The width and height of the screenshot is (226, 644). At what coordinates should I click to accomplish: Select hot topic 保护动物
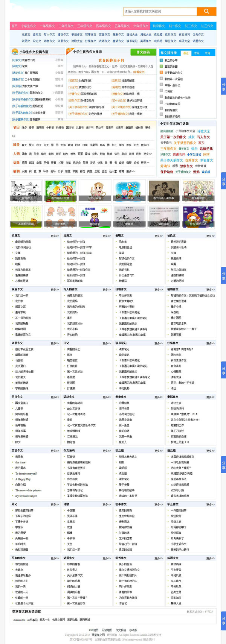[x=166, y=172]
